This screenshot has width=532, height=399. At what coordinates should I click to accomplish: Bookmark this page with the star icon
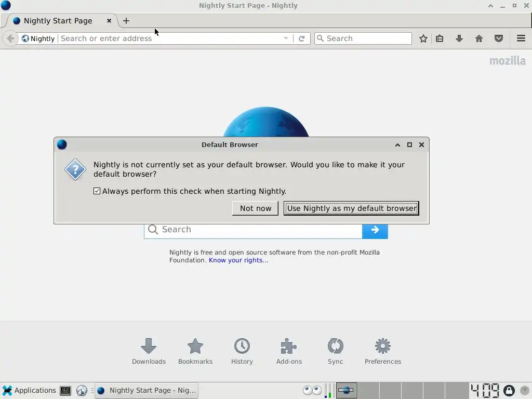click(x=423, y=38)
